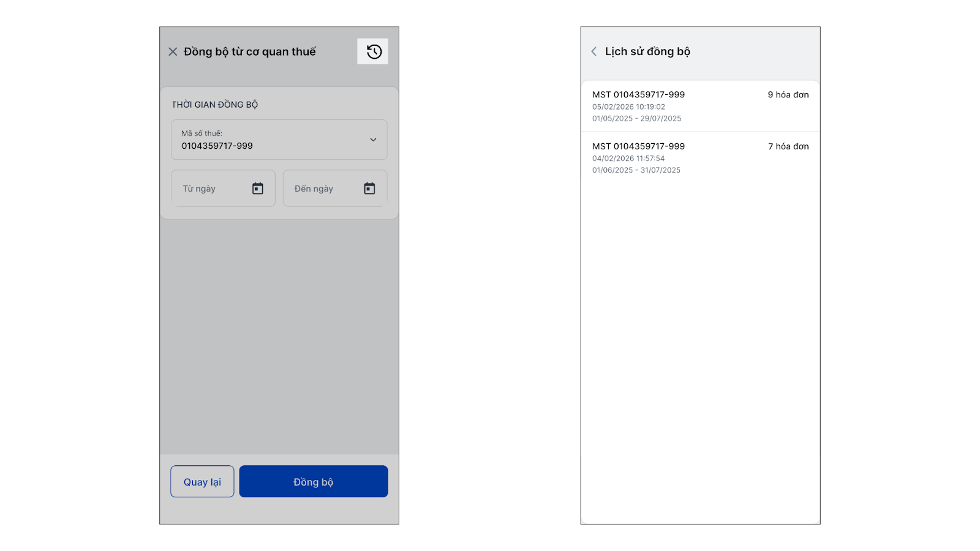
Task: Click the timestamp 04/02/2026 11:57:54
Action: click(628, 159)
